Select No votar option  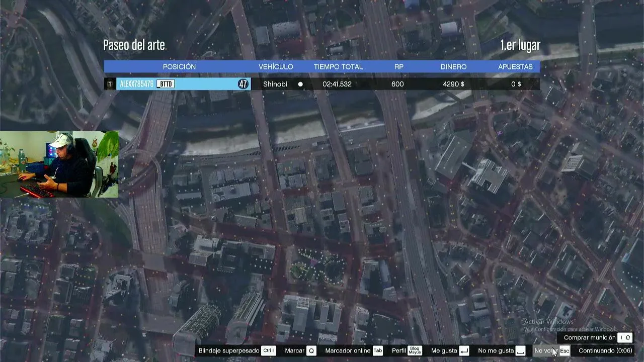(x=545, y=351)
